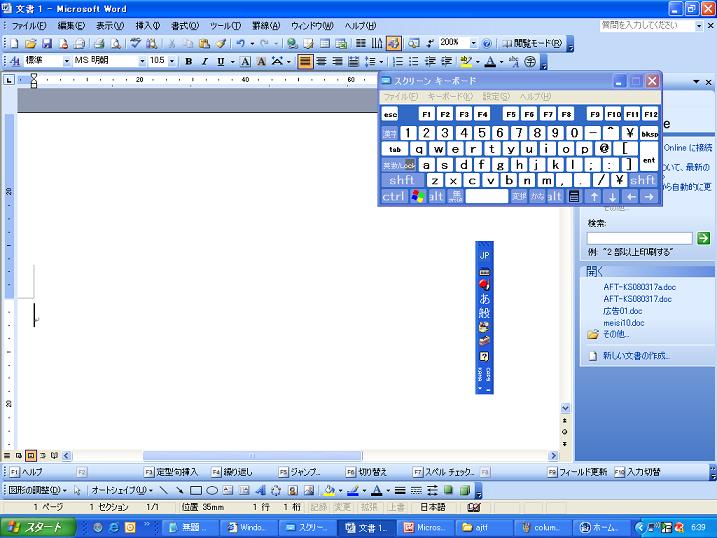717x538 pixels.
Task: Click the bksp key on Screen Keyboard
Action: [649, 133]
